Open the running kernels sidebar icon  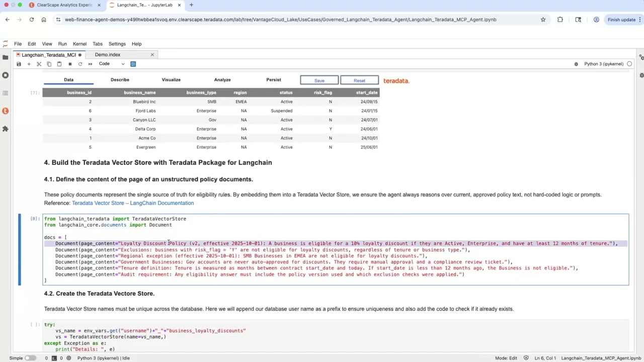point(6,75)
